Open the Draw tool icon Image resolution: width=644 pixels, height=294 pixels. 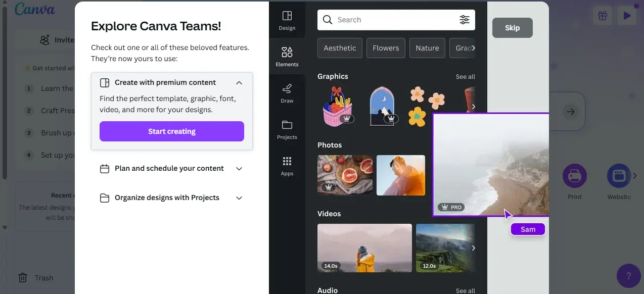287,92
